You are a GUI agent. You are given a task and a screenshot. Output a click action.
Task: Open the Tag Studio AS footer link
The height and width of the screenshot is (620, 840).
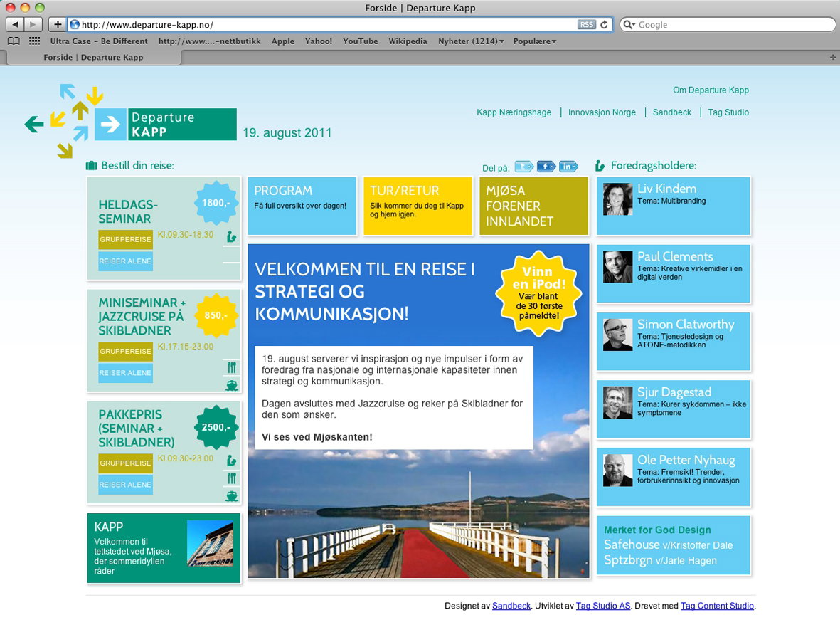[x=602, y=606]
